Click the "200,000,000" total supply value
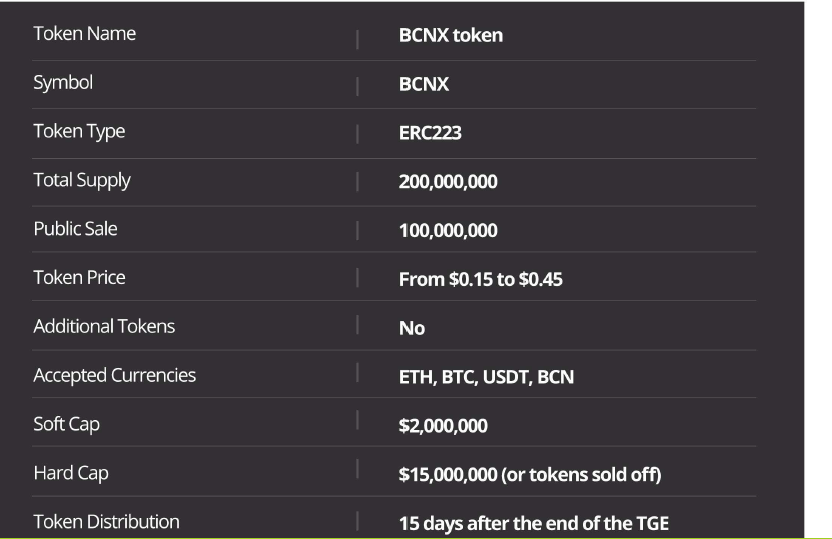Image resolution: width=832 pixels, height=539 pixels. point(448,182)
